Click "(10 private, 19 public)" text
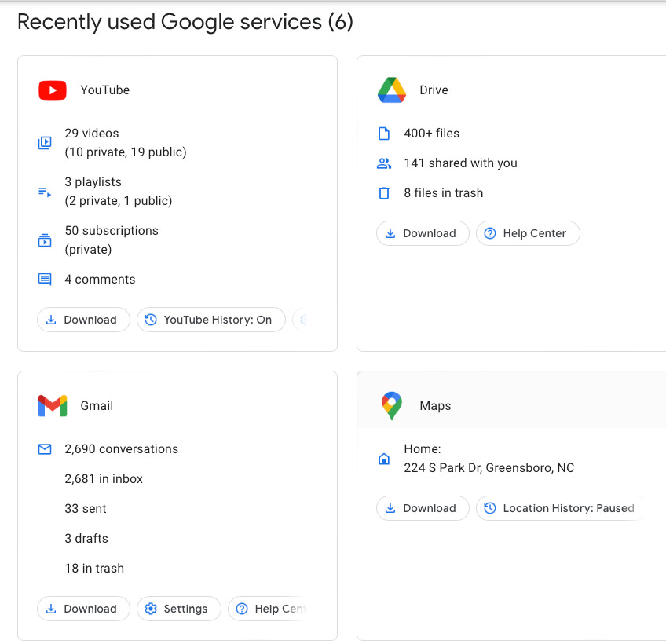 click(126, 152)
